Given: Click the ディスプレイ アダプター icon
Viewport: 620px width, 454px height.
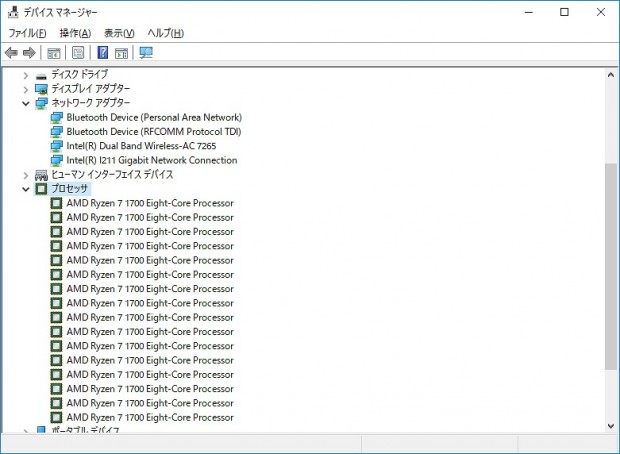Looking at the screenshot, I should (41, 89).
